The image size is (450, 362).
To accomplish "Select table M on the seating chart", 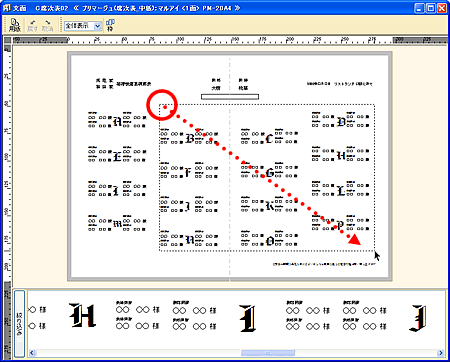I will tap(117, 224).
